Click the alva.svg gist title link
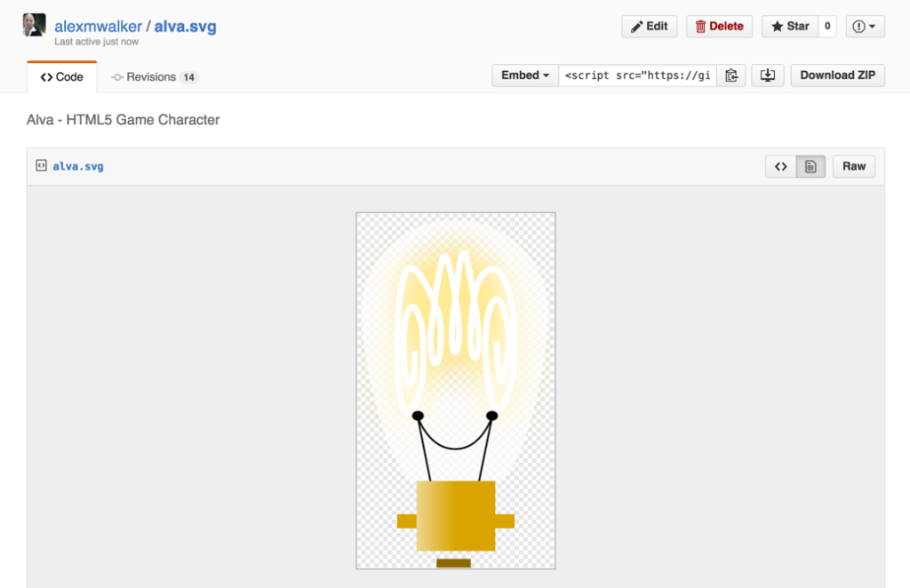The image size is (910, 588). click(x=185, y=26)
